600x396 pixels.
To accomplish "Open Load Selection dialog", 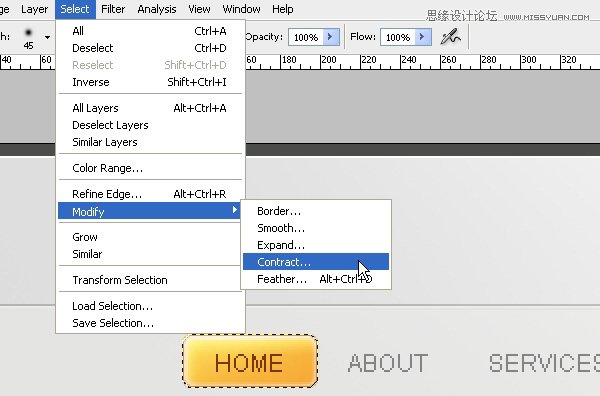I will click(150, 306).
